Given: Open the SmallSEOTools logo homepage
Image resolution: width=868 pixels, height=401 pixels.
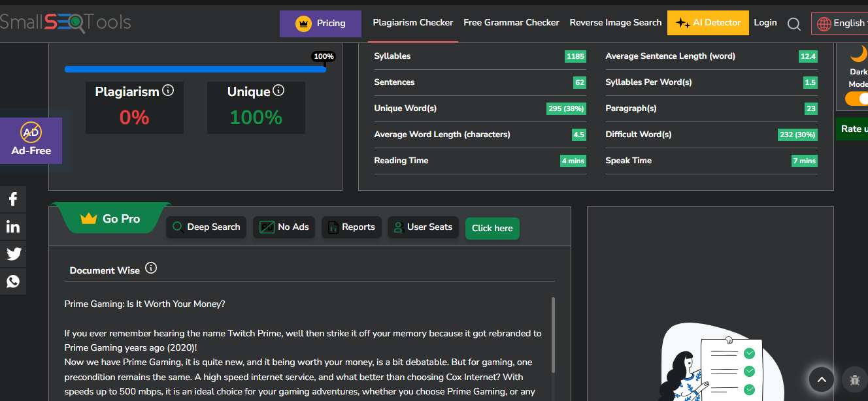Looking at the screenshot, I should (x=65, y=23).
